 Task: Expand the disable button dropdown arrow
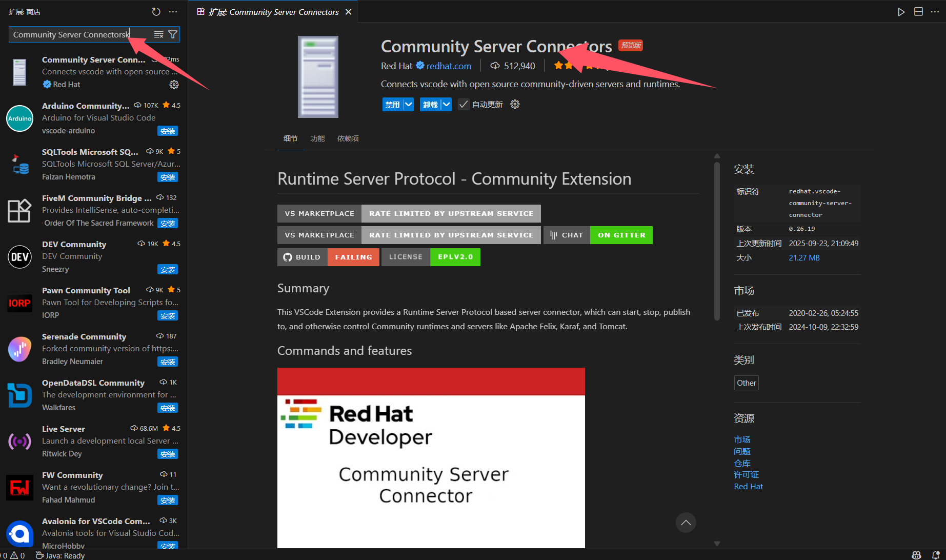click(x=408, y=104)
